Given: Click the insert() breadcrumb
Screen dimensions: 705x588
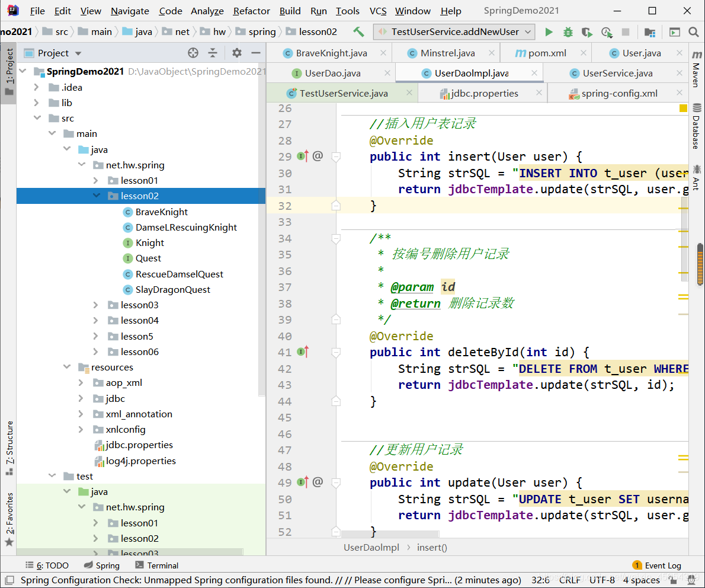Looking at the screenshot, I should (432, 548).
